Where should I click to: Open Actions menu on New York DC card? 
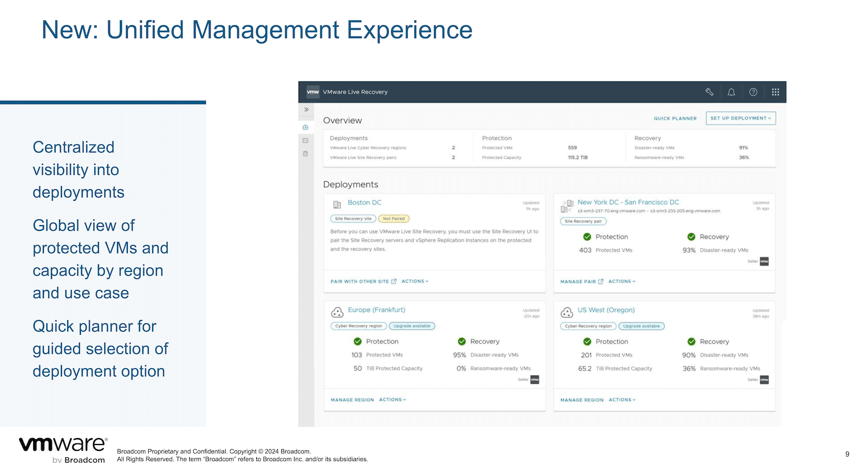coord(622,281)
